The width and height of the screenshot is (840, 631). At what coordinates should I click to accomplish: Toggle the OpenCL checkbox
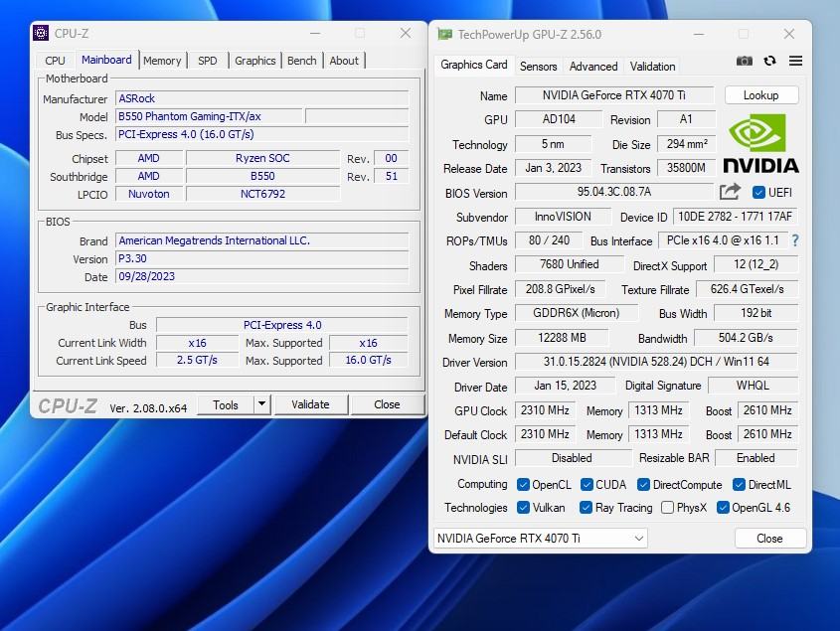point(523,485)
